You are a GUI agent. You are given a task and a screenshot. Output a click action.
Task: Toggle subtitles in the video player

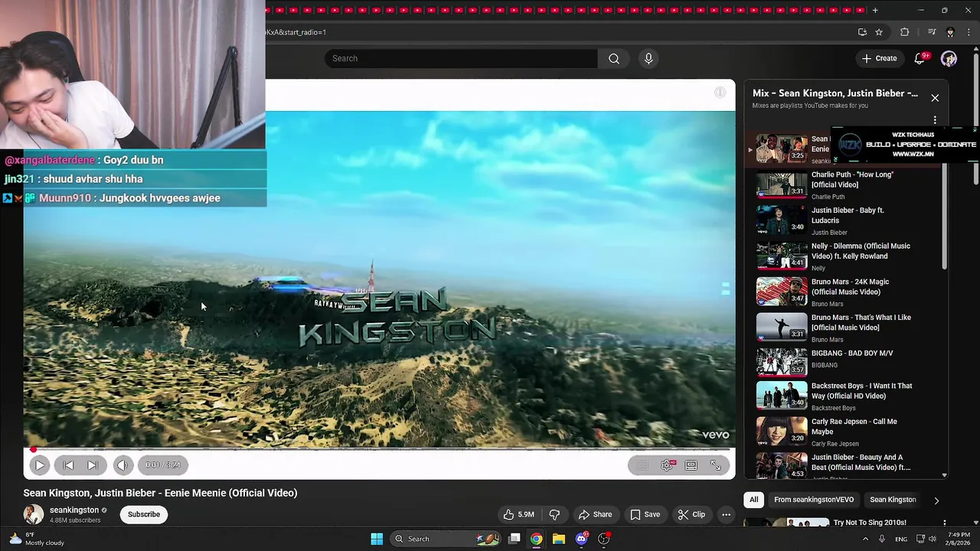pos(642,465)
